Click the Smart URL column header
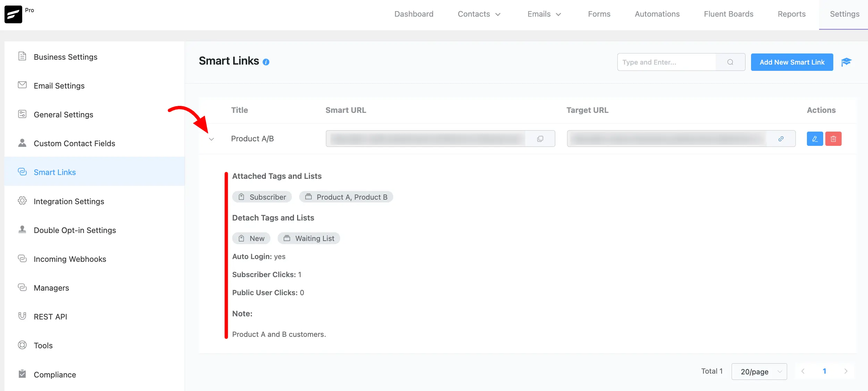868x391 pixels. tap(346, 110)
